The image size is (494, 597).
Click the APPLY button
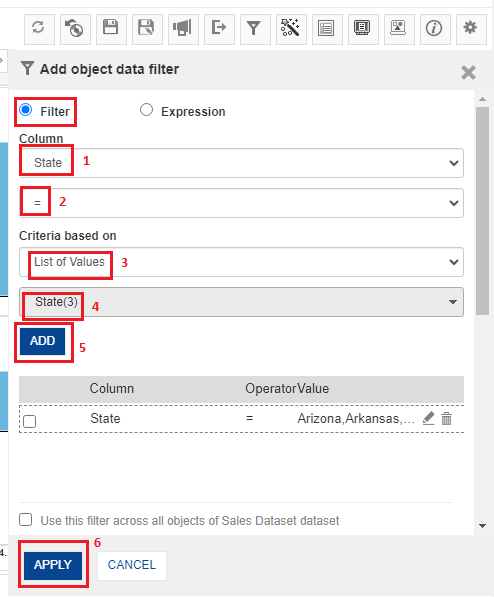pyautogui.click(x=53, y=565)
